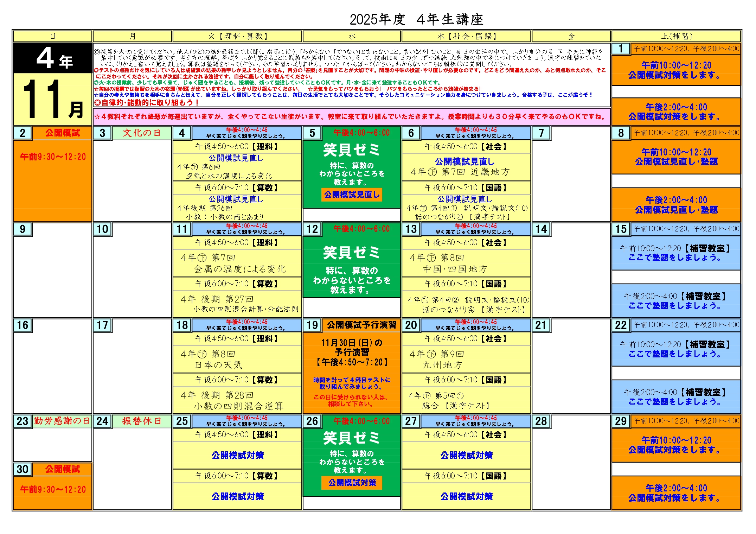Screen dimensions: 756x534
Task: Click the 2025年度 4年生講座 title
Action: (x=416, y=19)
